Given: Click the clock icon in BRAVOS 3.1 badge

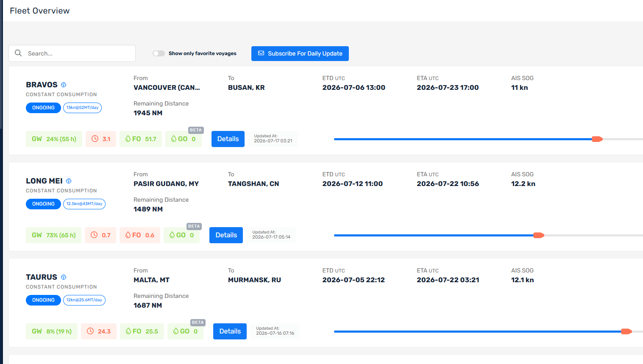Looking at the screenshot, I should click(95, 139).
